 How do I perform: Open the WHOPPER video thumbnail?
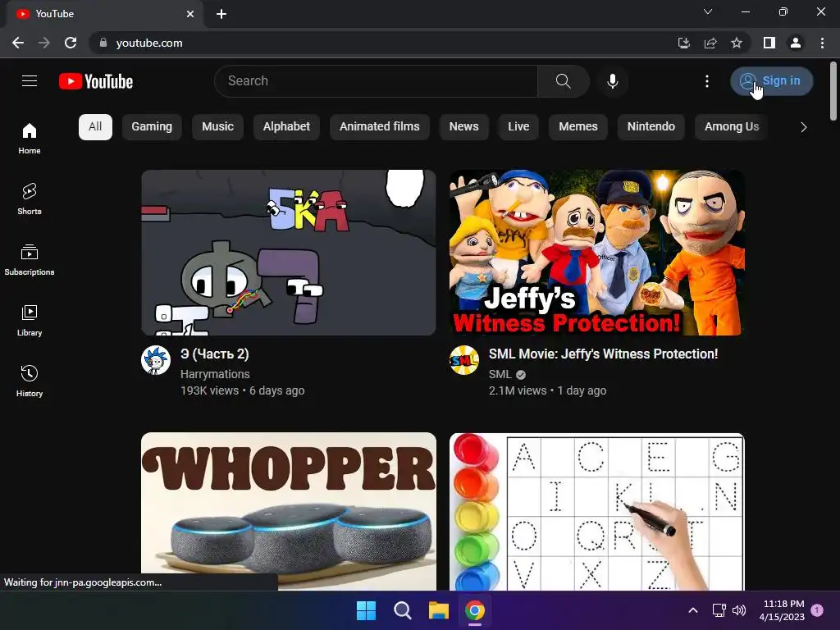(x=289, y=511)
